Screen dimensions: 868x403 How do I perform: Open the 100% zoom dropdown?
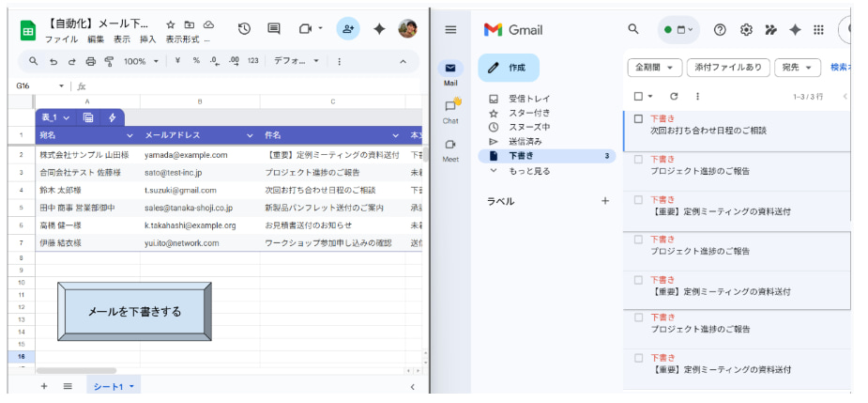141,61
